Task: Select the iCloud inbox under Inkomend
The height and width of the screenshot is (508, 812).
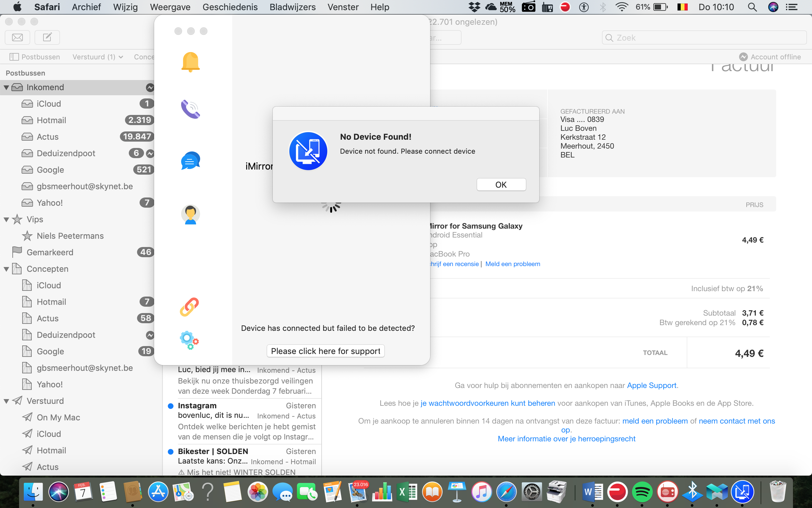Action: click(x=77, y=104)
